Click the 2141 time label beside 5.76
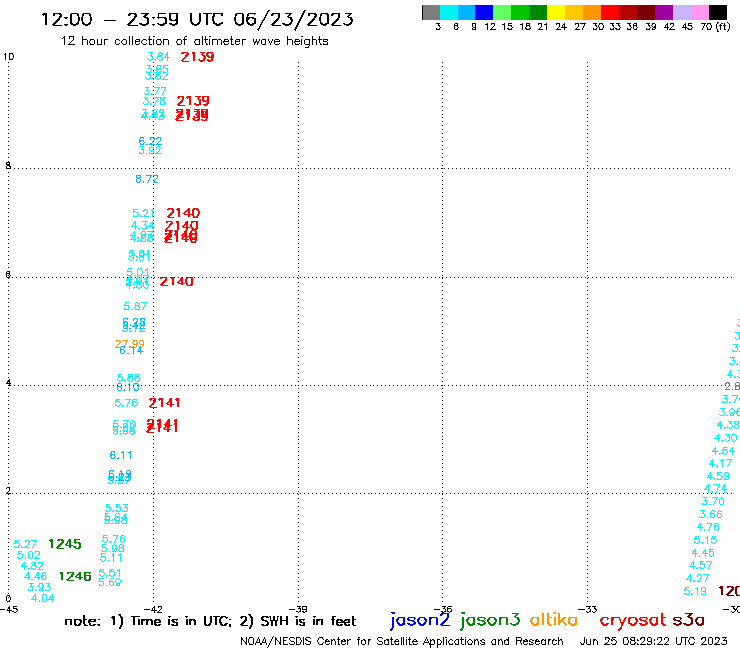This screenshot has height=650, width=740. [164, 403]
